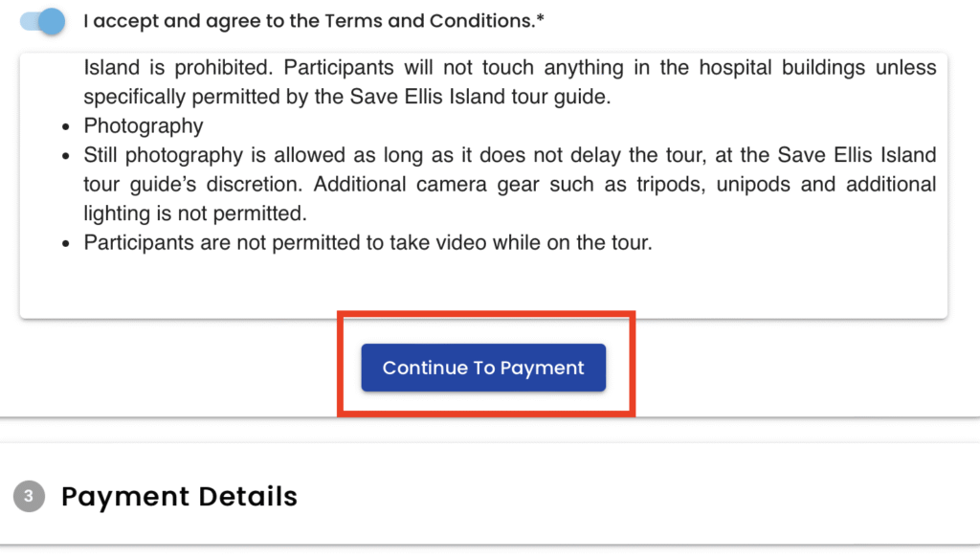Click the Continue To Payment button
The image size is (980, 560).
click(483, 368)
